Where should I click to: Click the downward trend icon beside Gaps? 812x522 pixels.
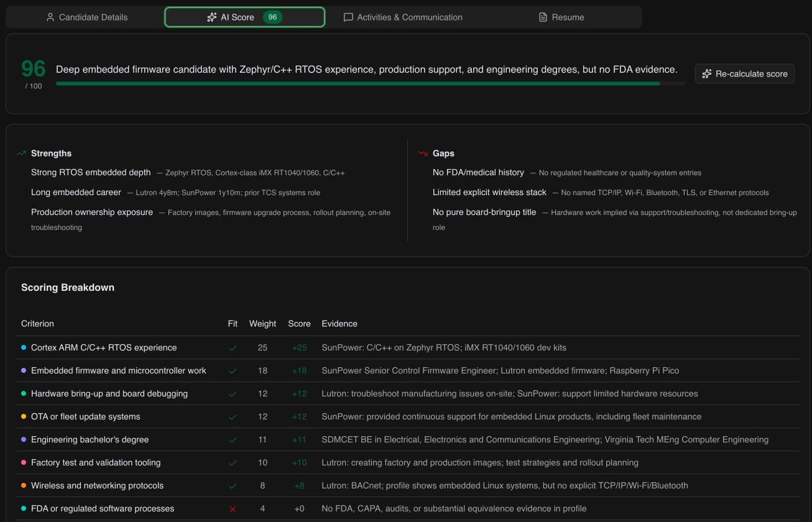coord(423,153)
